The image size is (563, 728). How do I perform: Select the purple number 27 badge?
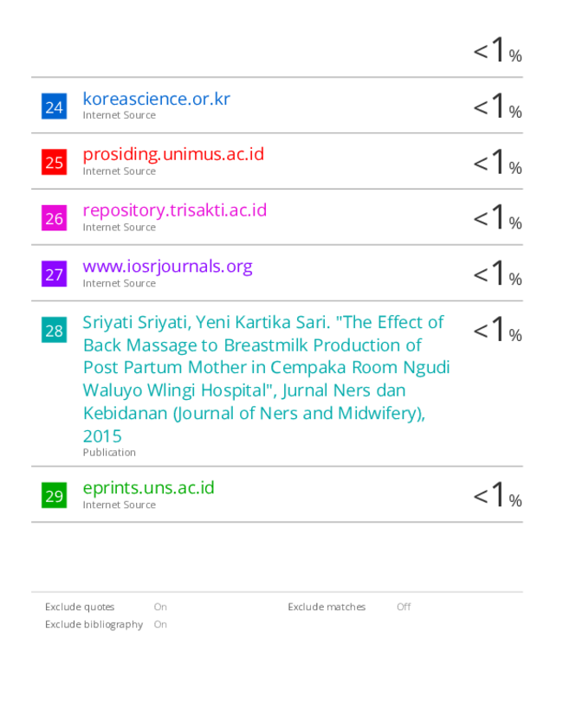(x=54, y=274)
